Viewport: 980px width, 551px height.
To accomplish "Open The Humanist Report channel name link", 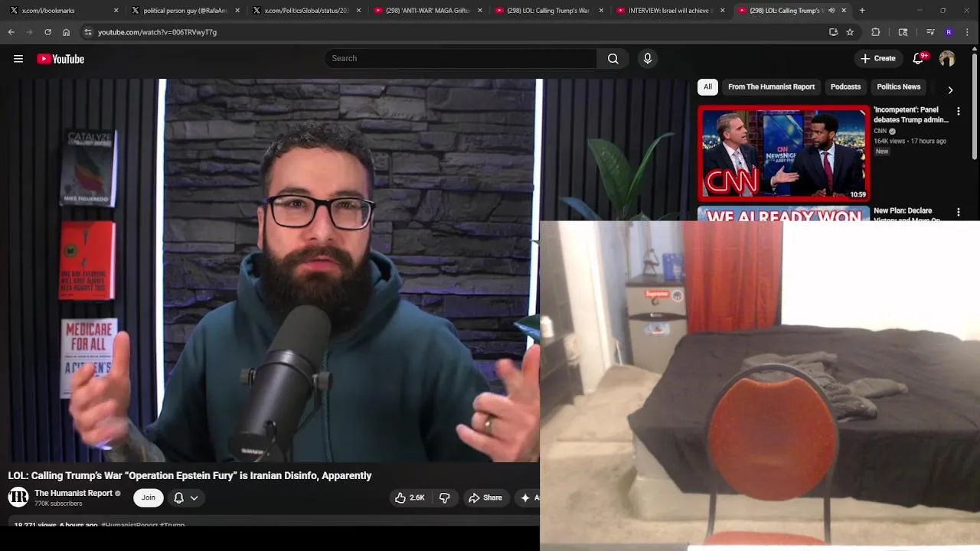I will (x=73, y=493).
